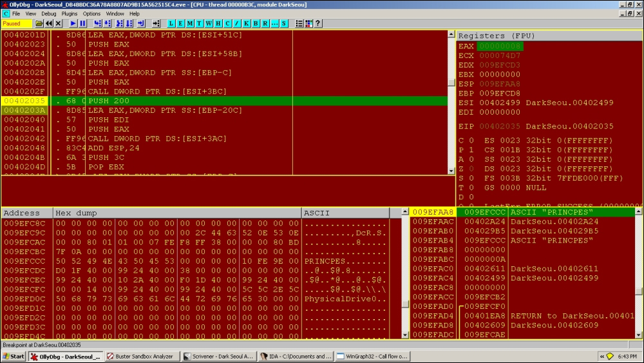Show the Memory map with M button
The width and height of the screenshot is (644, 363).
coord(190,23)
